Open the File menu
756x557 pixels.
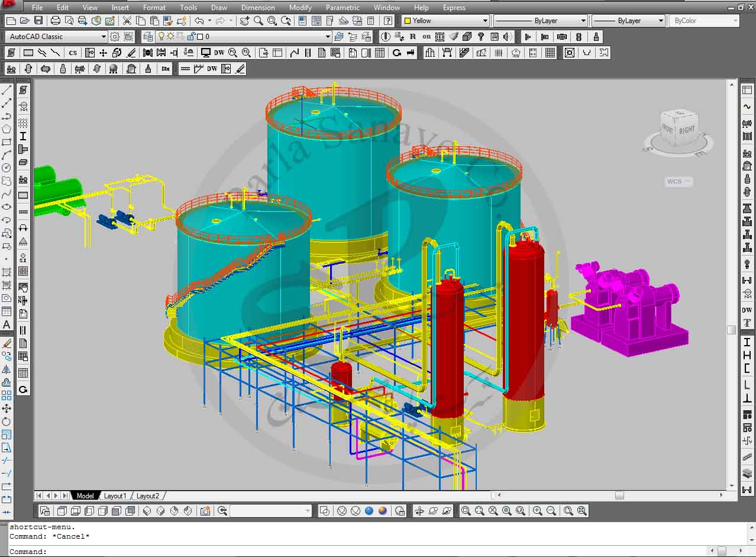[x=37, y=8]
